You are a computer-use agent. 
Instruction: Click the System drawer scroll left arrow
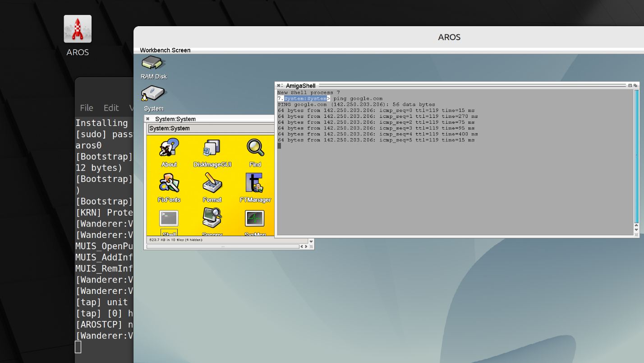point(302,247)
